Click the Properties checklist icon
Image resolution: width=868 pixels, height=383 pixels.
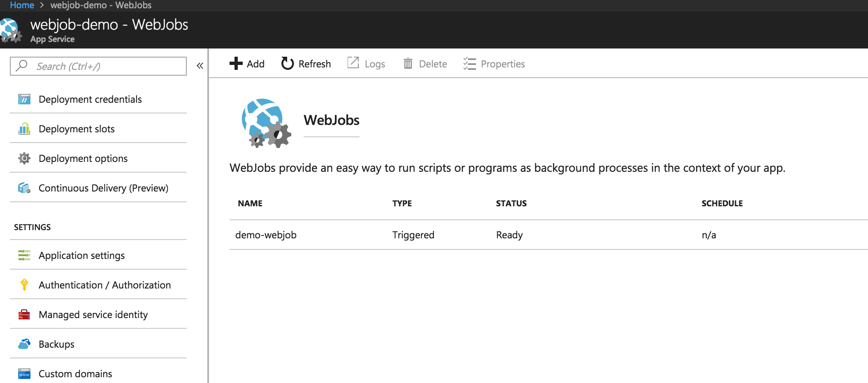click(x=469, y=64)
